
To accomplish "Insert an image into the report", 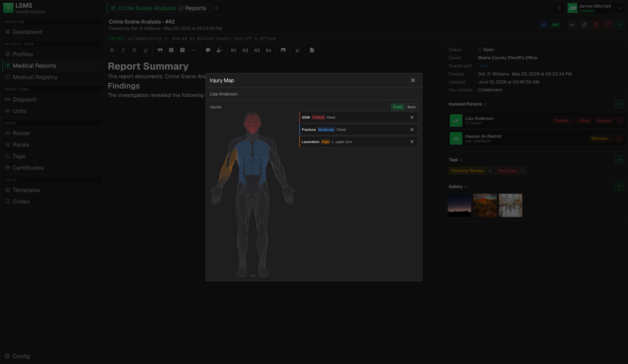I will (x=283, y=50).
